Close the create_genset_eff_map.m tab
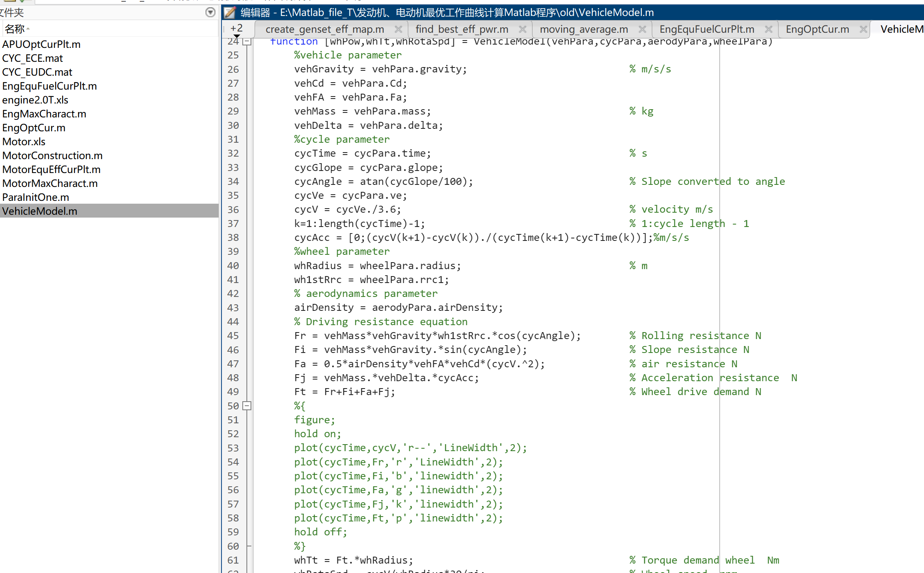This screenshot has width=924, height=573. pos(398,29)
